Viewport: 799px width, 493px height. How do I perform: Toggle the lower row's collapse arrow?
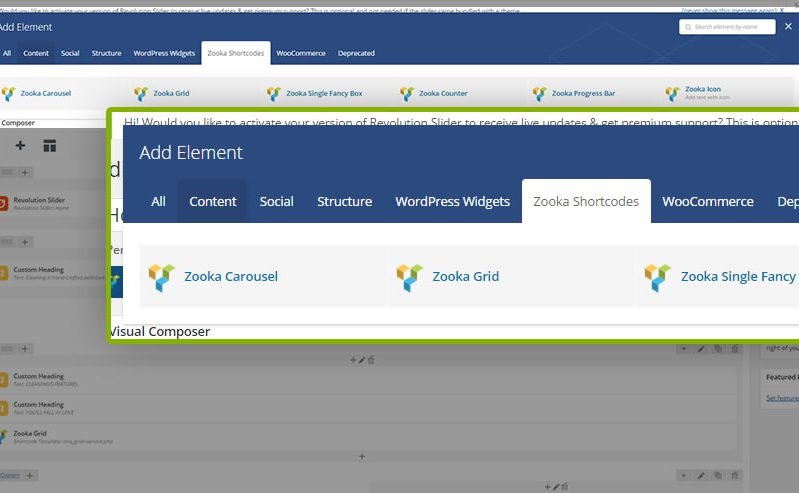[684, 476]
